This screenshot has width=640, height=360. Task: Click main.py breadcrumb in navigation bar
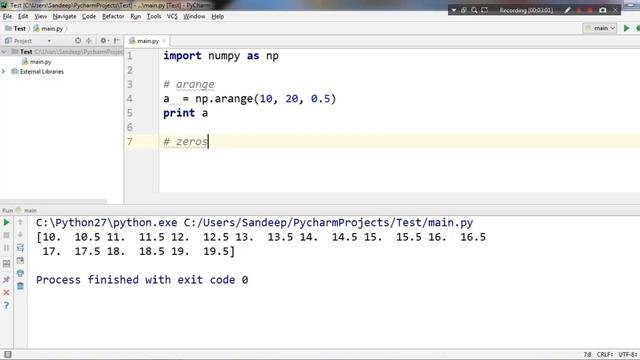click(x=48, y=29)
